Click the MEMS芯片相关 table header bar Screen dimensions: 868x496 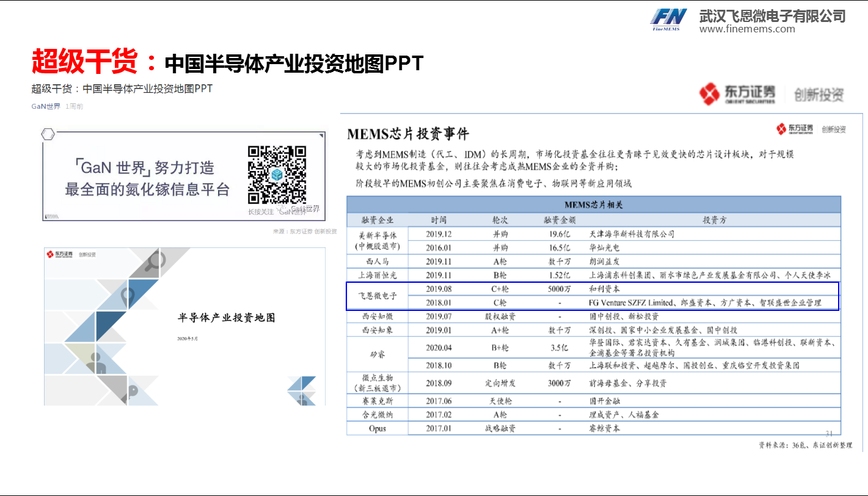click(593, 205)
